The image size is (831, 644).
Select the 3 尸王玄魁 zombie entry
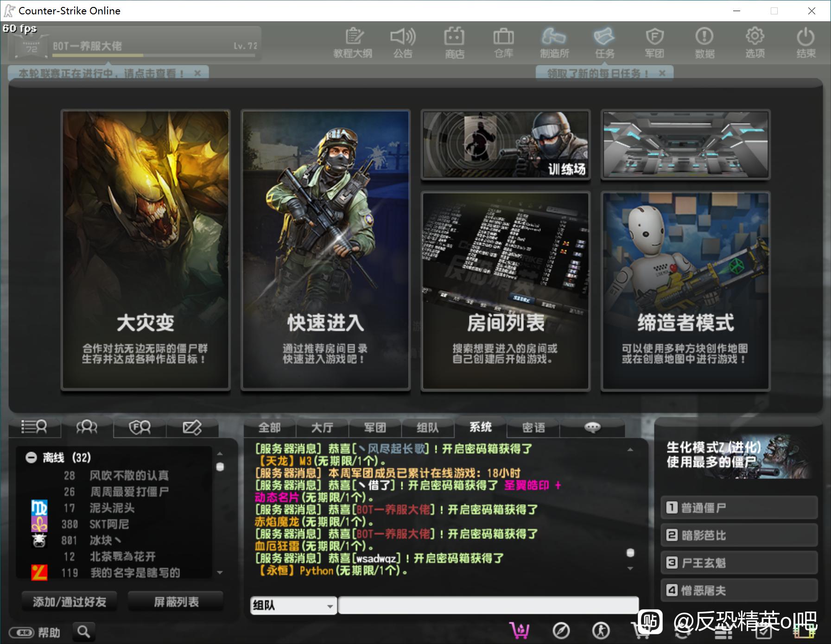739,562
